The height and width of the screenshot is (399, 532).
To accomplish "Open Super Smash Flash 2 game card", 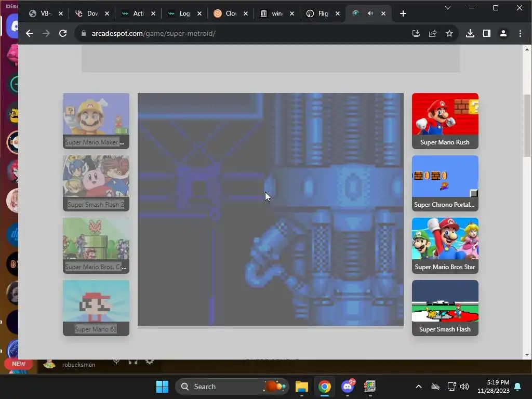I will [96, 183].
